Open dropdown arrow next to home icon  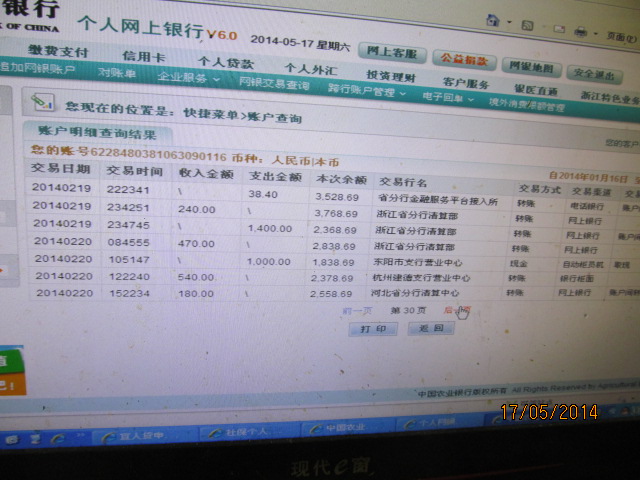509,22
